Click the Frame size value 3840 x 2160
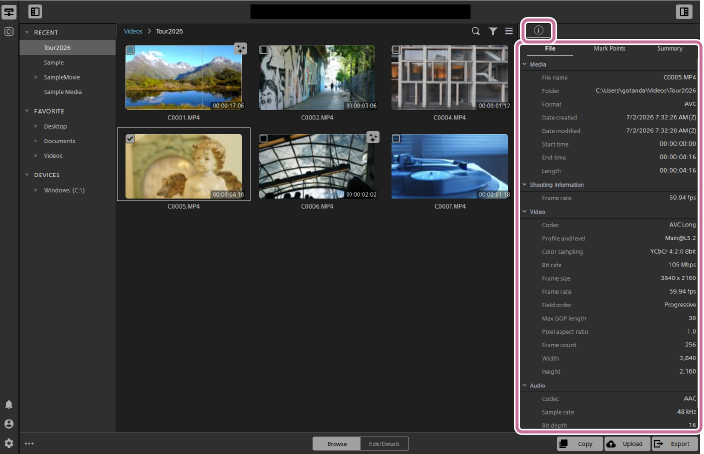 tap(678, 278)
